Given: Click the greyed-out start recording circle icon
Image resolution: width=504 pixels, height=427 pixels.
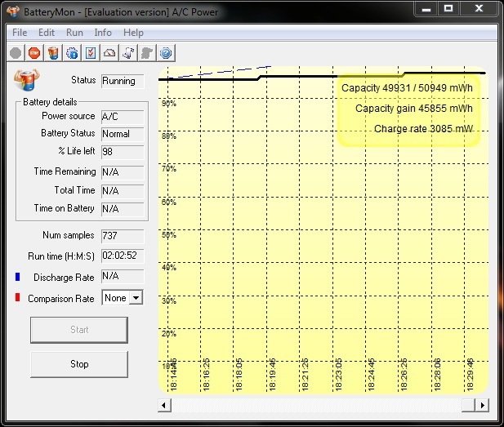Looking at the screenshot, I should 16,53.
